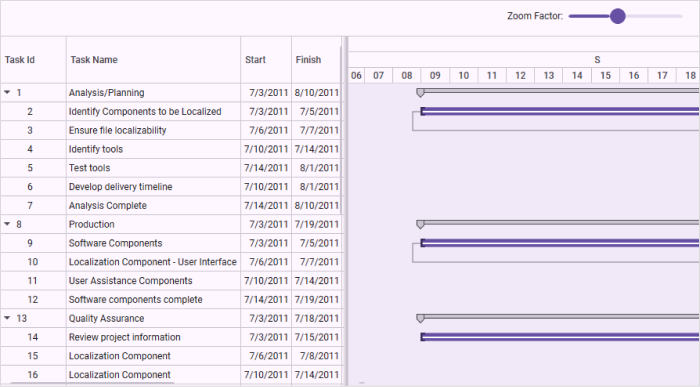Select 'Identify tools' task name

[96, 149]
